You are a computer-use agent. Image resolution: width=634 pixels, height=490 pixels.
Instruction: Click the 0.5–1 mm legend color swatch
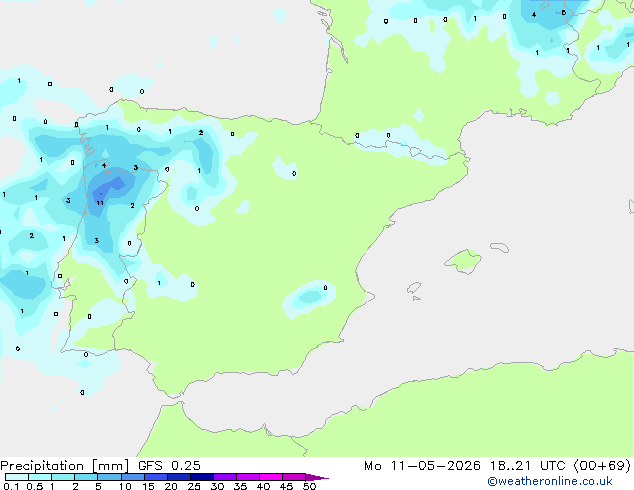tap(40, 477)
